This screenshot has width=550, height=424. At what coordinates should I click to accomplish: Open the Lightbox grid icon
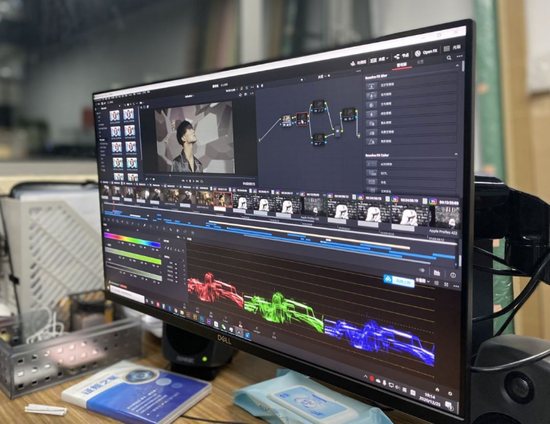[x=447, y=48]
